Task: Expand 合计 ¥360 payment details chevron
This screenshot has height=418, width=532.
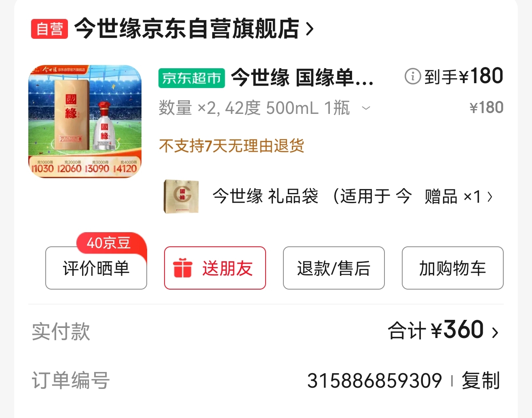Action: pyautogui.click(x=495, y=332)
